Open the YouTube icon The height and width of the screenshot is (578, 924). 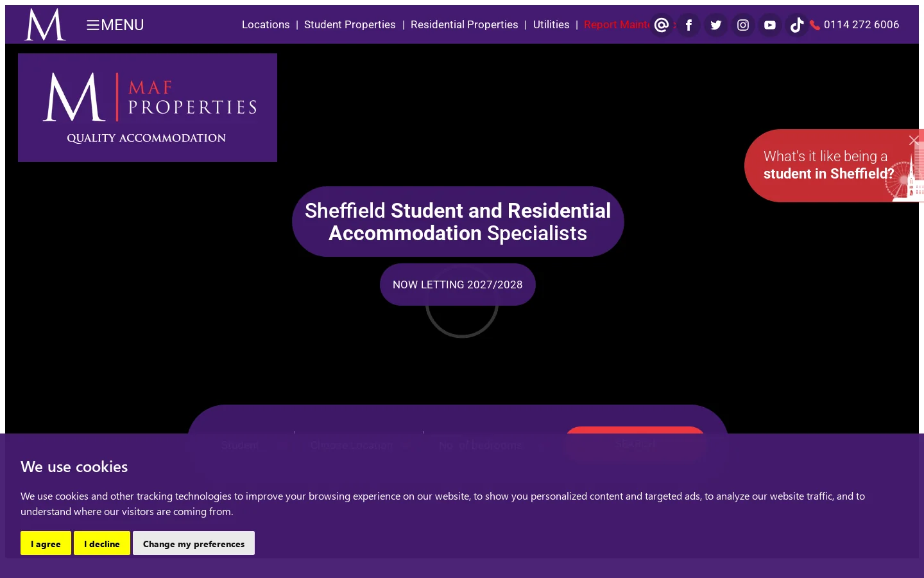point(770,25)
